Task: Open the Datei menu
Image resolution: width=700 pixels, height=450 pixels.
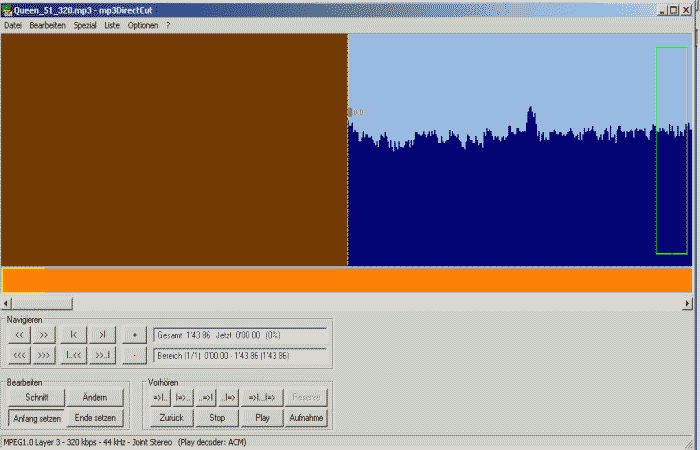Action: coord(13,25)
